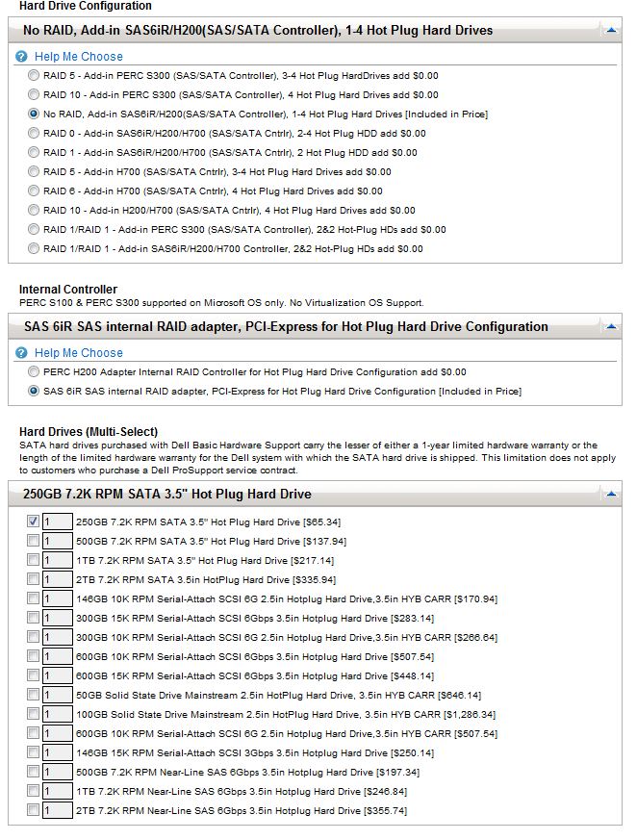Click quantity field for 2TB SATA drive
Image resolution: width=637 pixels, height=840 pixels.
[x=58, y=579]
